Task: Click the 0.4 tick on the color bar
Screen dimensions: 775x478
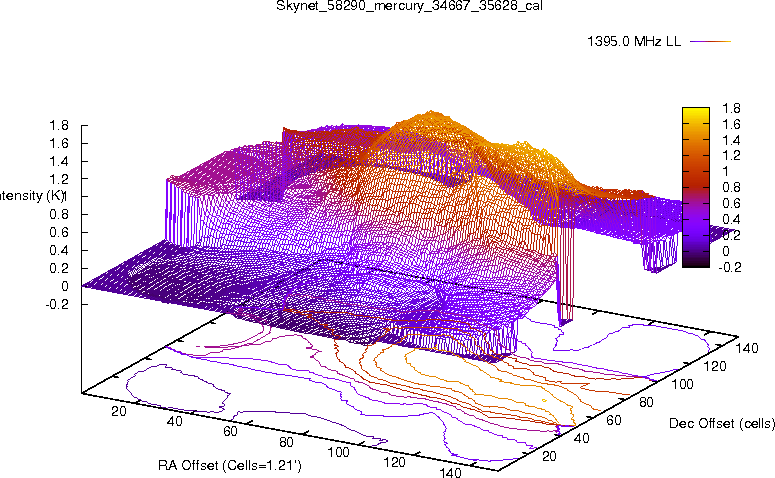Action: click(x=731, y=219)
